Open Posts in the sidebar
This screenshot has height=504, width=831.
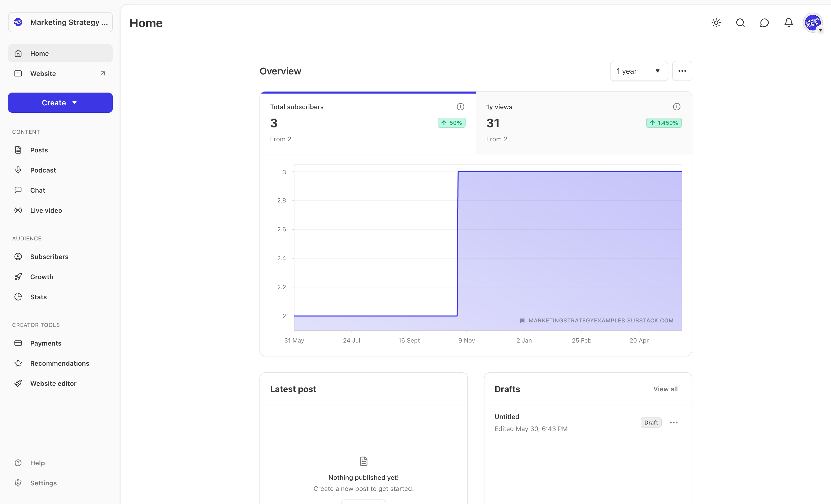coord(60,150)
